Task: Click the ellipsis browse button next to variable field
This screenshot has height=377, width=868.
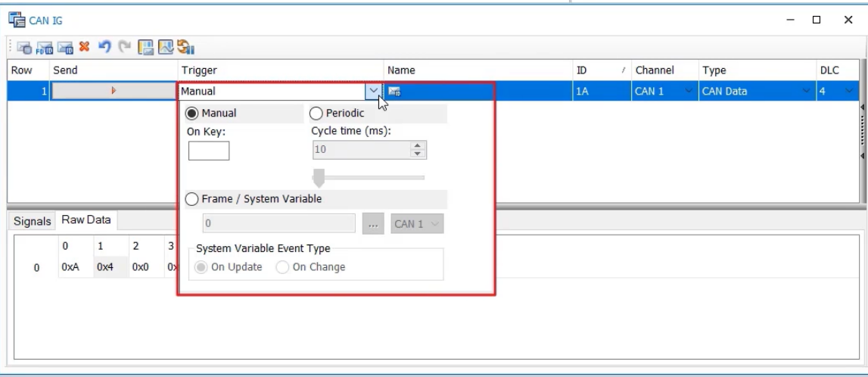Action: pos(373,224)
